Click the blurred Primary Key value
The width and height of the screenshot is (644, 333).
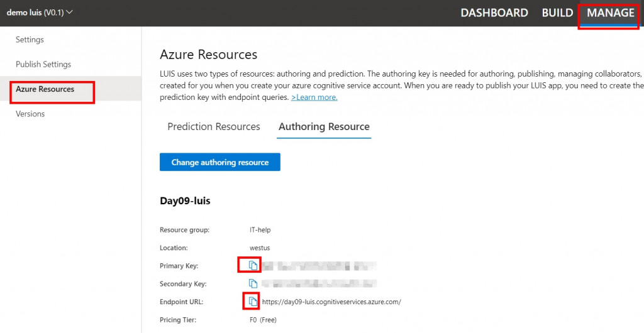point(319,266)
